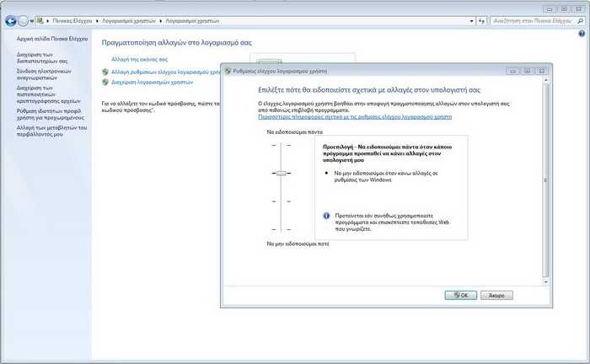Set slider to top Always notify tick
The height and width of the screenshot is (364, 590).
pos(281,145)
